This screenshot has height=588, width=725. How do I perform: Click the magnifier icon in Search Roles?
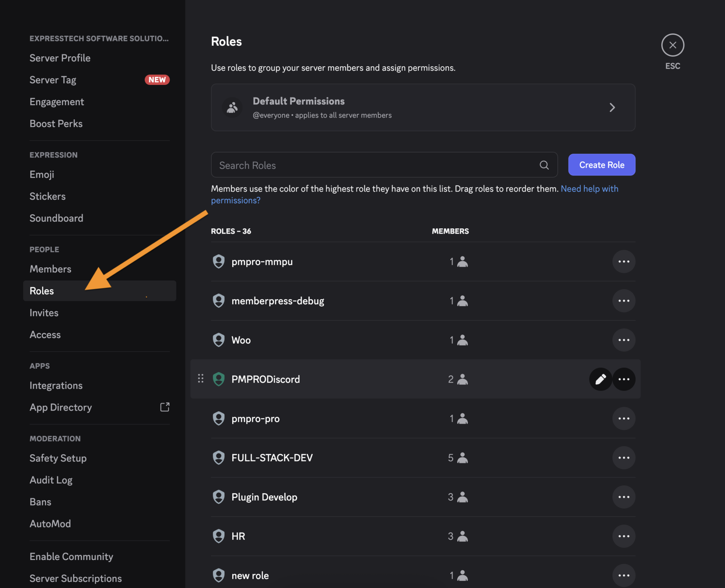coord(544,165)
